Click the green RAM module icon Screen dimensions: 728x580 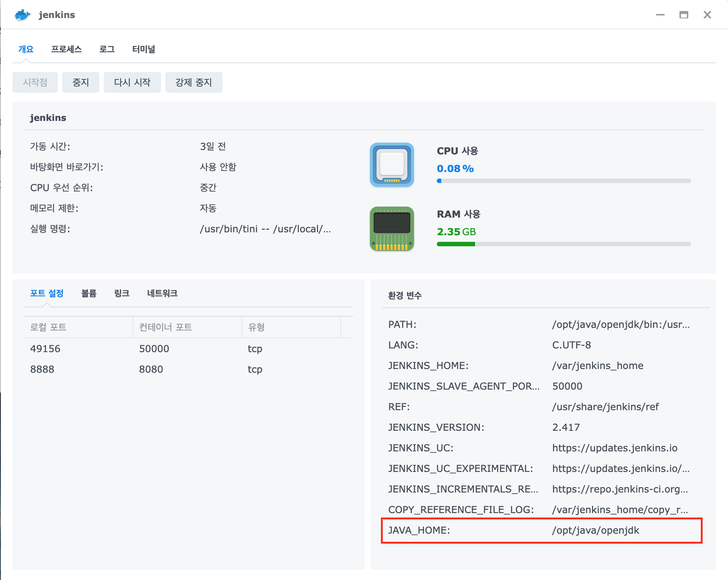tap(392, 228)
